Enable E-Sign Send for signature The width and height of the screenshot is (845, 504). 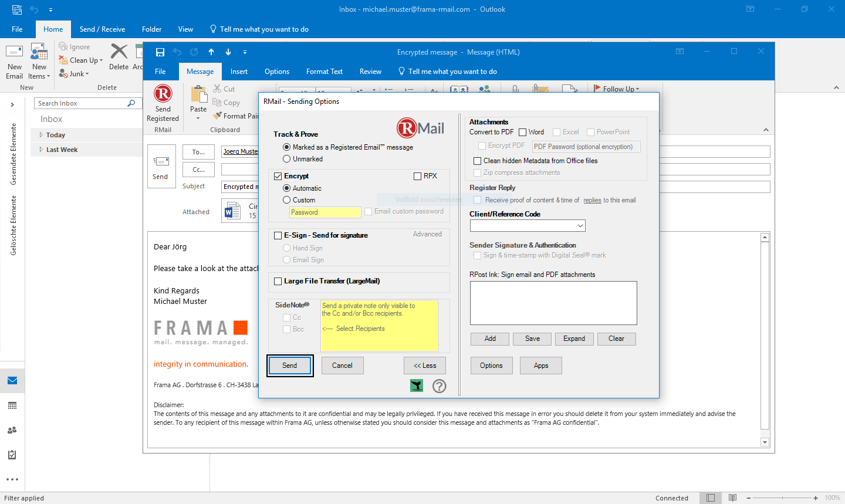(278, 235)
